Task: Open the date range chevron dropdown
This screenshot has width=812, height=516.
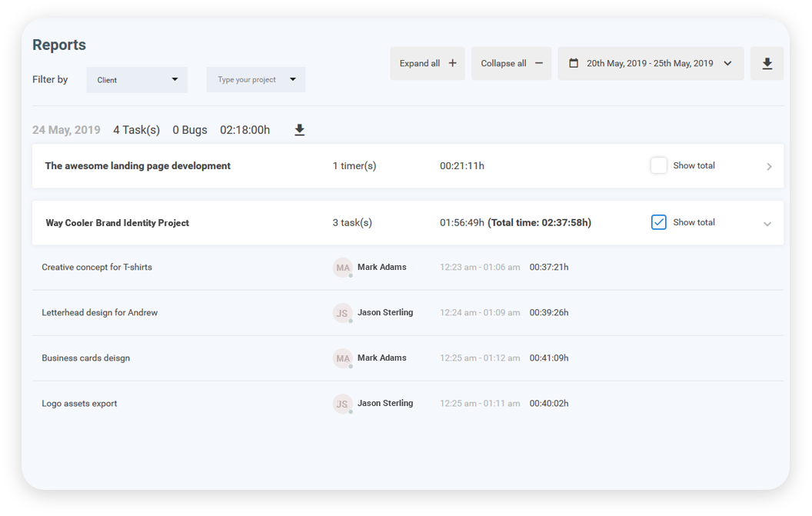Action: pyautogui.click(x=727, y=64)
